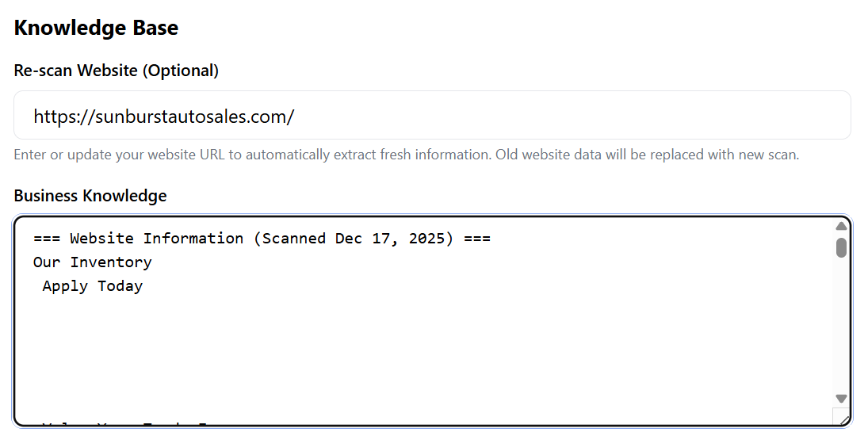The height and width of the screenshot is (440, 868).
Task: Click the text area's scroll up arrow
Action: tap(841, 227)
